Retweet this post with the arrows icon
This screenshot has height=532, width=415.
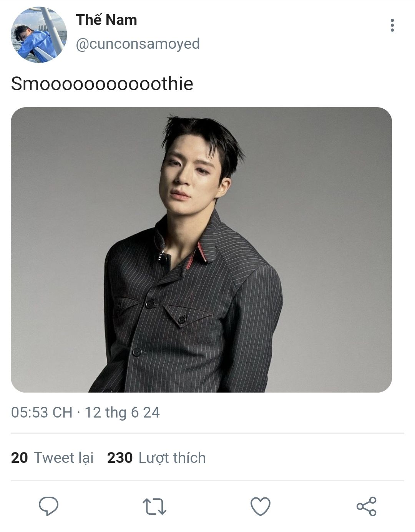154,506
